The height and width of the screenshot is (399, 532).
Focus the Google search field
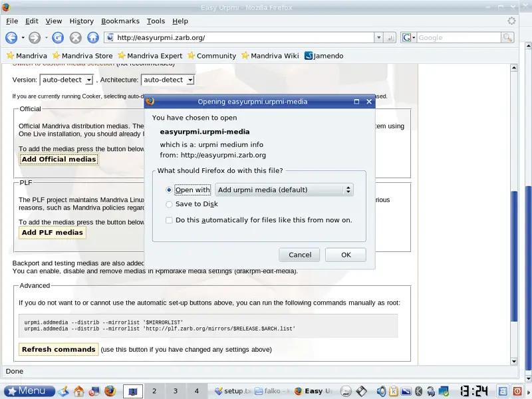[459, 38]
